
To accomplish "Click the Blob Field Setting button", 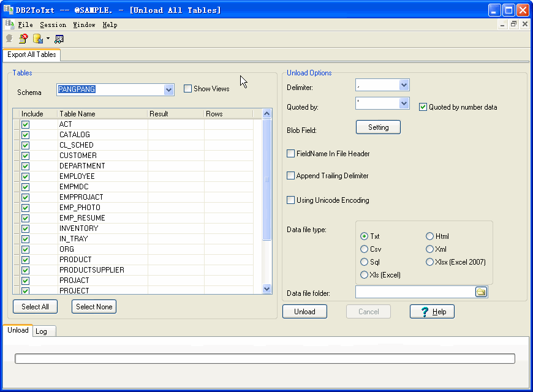I will (x=378, y=127).
